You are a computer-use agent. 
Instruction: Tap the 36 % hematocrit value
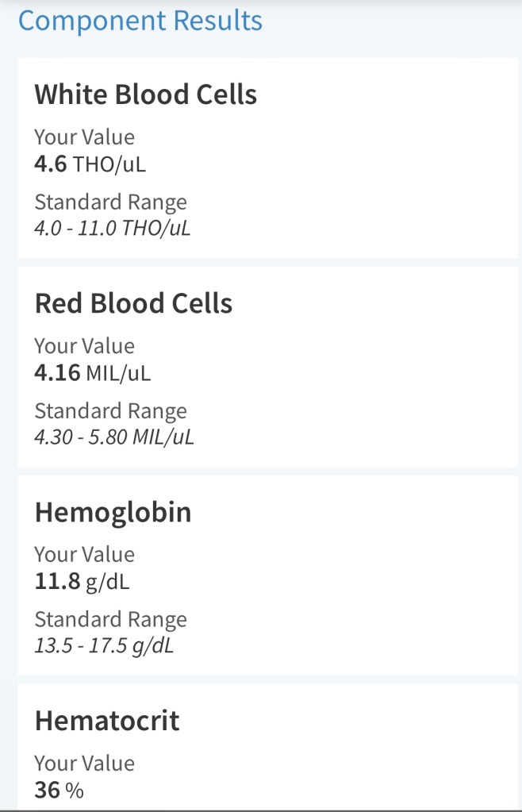tap(59, 790)
